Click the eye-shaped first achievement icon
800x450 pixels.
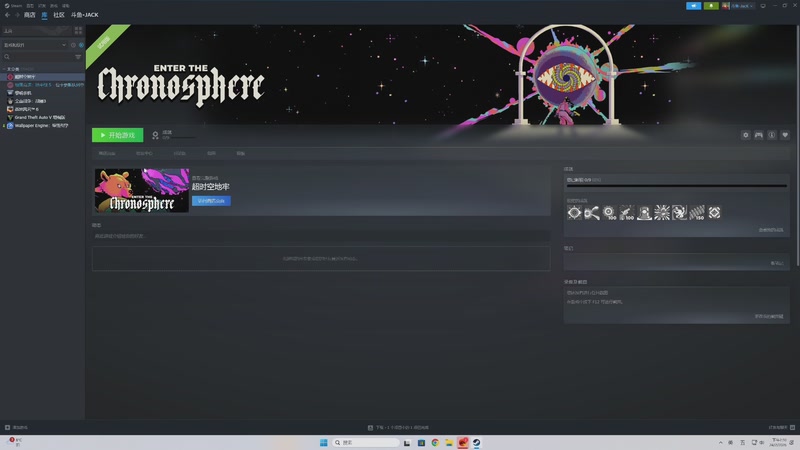point(574,213)
